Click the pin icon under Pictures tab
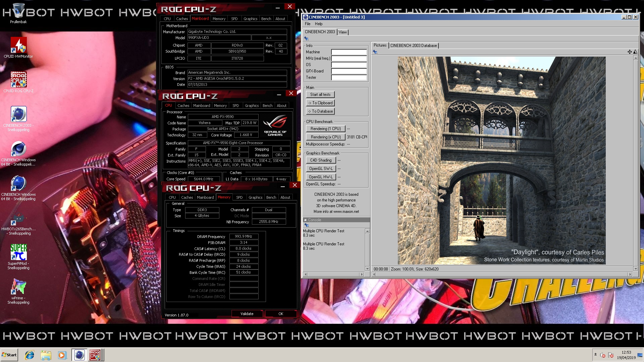 pyautogui.click(x=375, y=52)
